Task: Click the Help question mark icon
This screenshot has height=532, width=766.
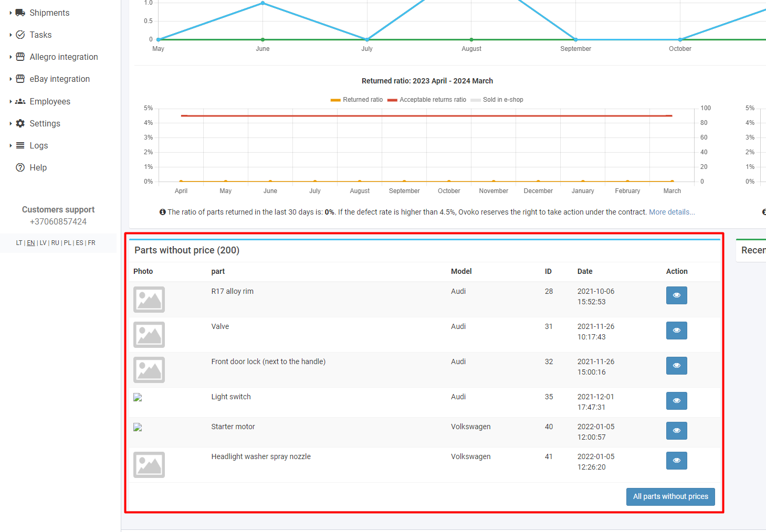Action: click(20, 167)
